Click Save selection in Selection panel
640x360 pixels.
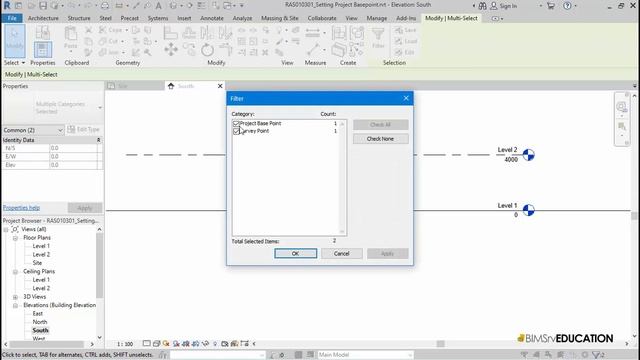point(405,30)
